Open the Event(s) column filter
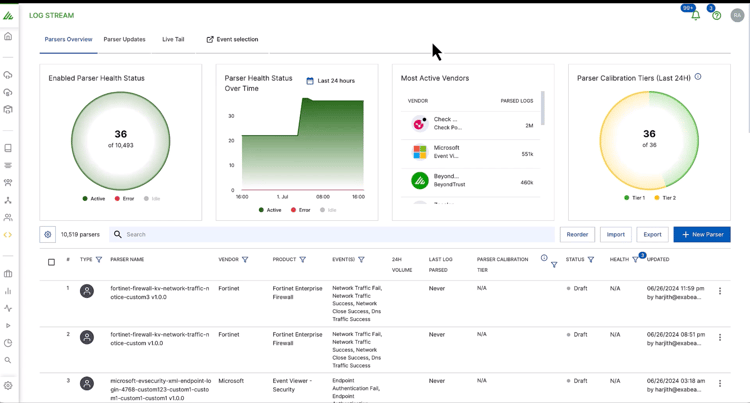Image resolution: width=750 pixels, height=403 pixels. point(361,260)
